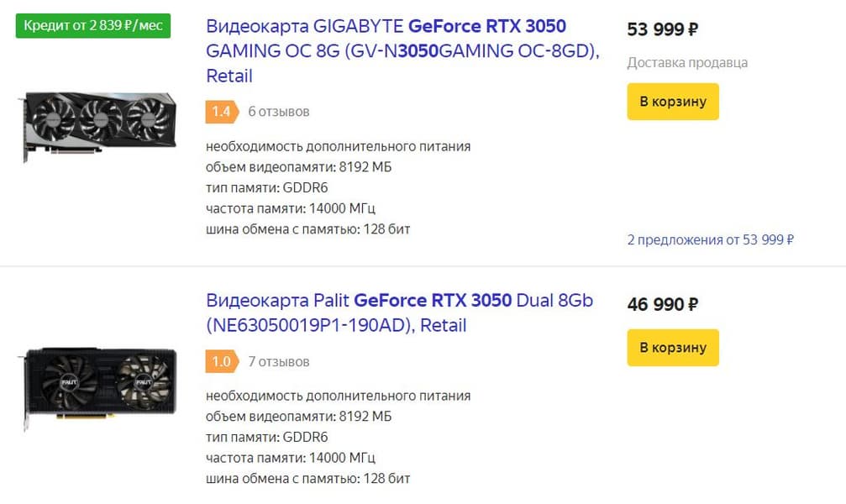Click Palit's шина обмена с памятью line
Screen dimensions: 846x504
[x=307, y=479]
